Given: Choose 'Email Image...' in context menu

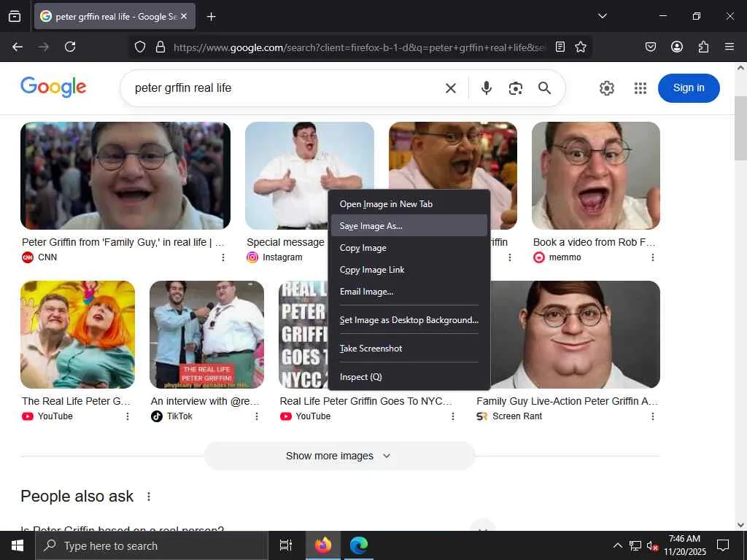Looking at the screenshot, I should pos(409,292).
